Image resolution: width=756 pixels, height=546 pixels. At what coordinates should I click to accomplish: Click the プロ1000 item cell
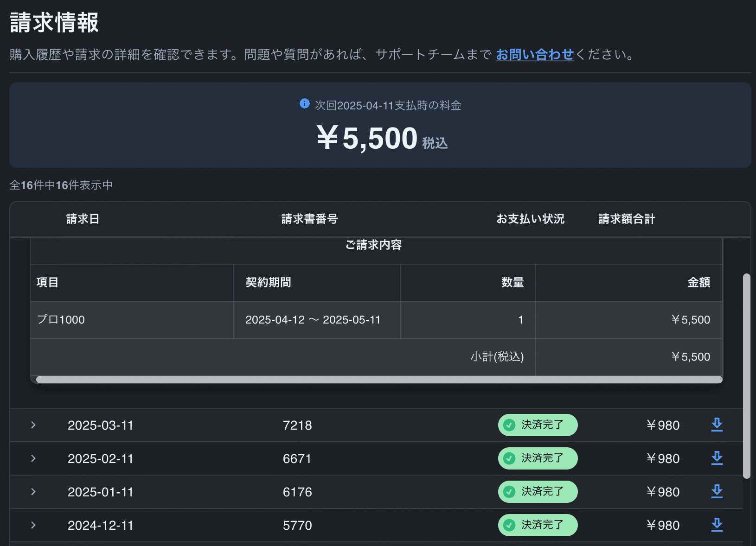[132, 320]
